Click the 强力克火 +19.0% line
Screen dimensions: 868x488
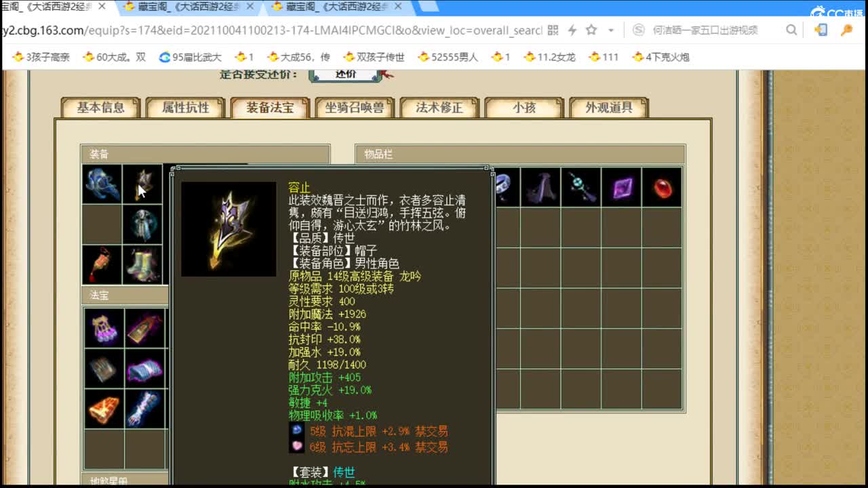330,390
